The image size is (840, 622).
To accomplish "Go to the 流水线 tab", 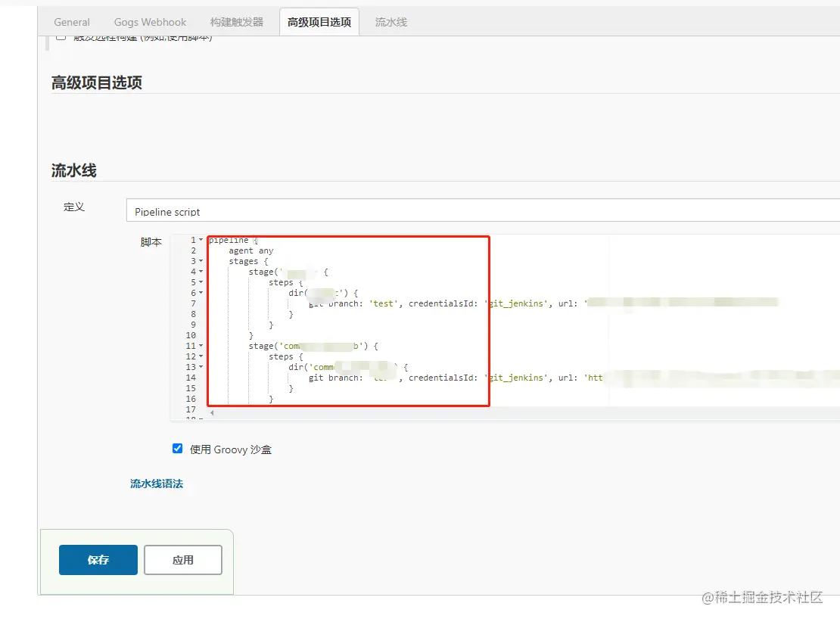I will 391,22.
